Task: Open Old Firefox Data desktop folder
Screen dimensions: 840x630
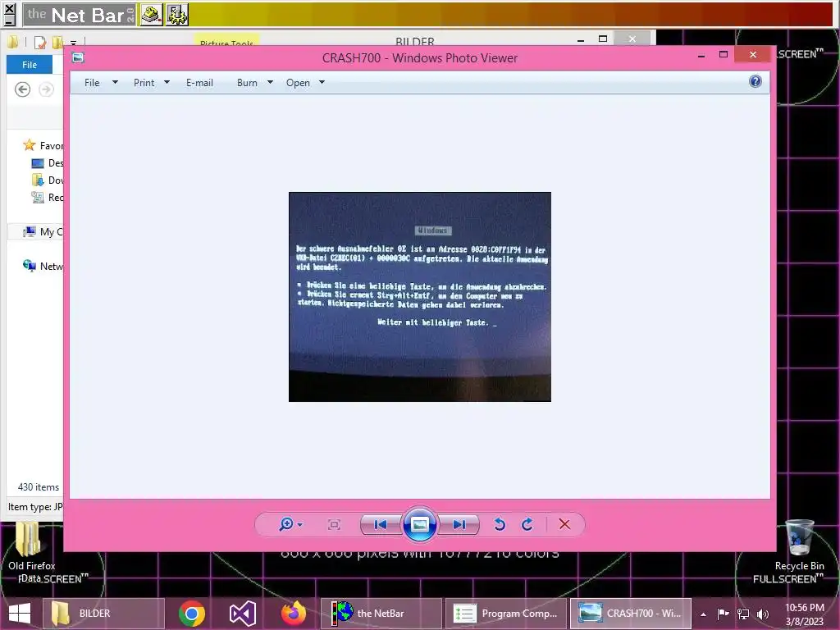Action: coord(32,552)
